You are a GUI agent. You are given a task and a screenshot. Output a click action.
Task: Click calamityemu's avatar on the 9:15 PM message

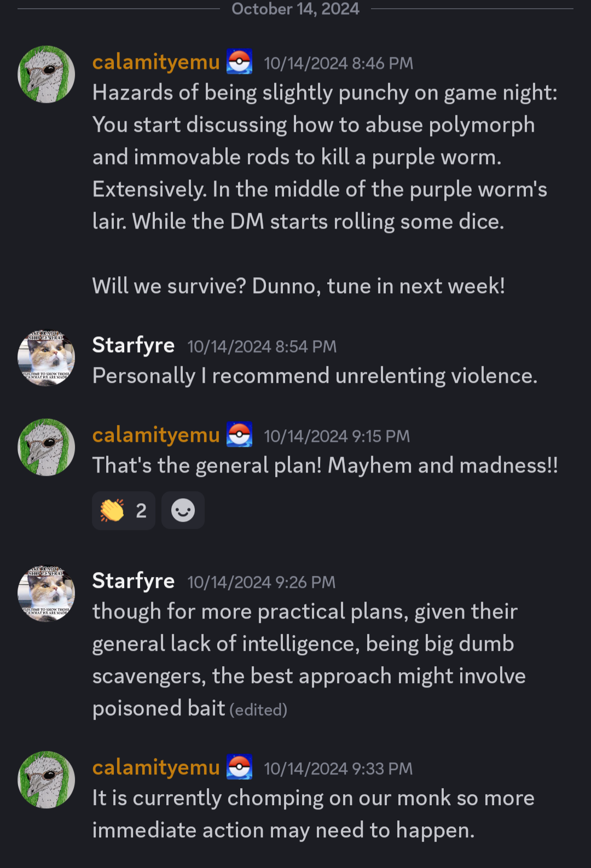47,447
